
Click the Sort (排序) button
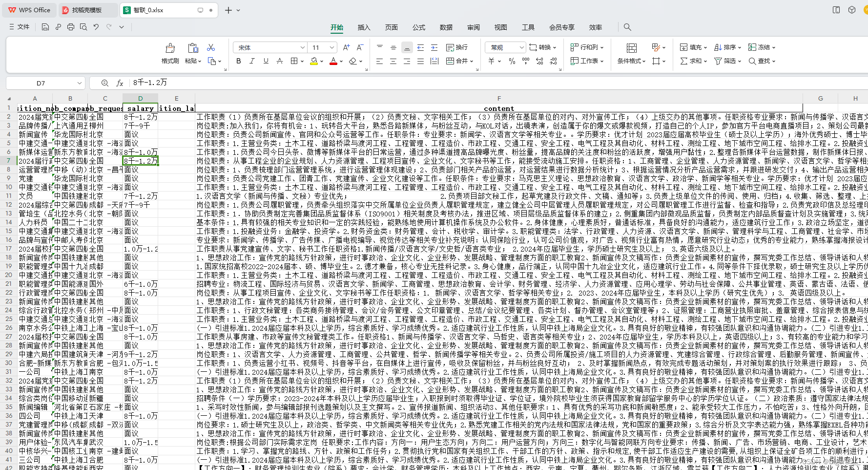click(727, 47)
